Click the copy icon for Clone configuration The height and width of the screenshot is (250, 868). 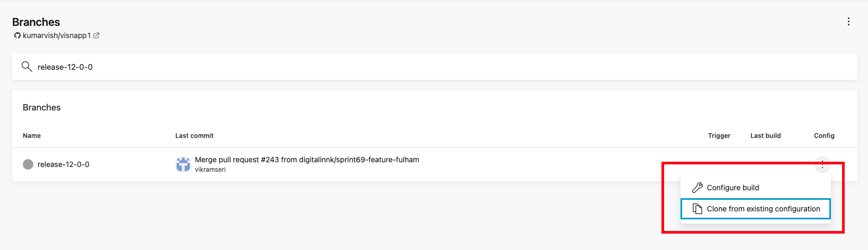(697, 209)
